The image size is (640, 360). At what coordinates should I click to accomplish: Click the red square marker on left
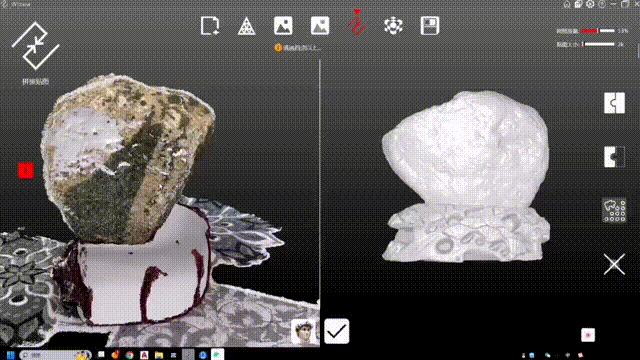26,171
